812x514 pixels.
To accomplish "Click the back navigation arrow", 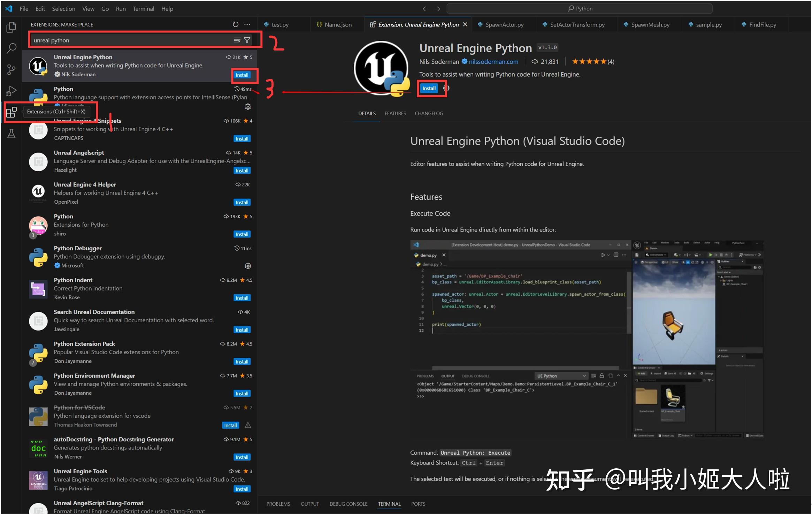I will point(425,8).
